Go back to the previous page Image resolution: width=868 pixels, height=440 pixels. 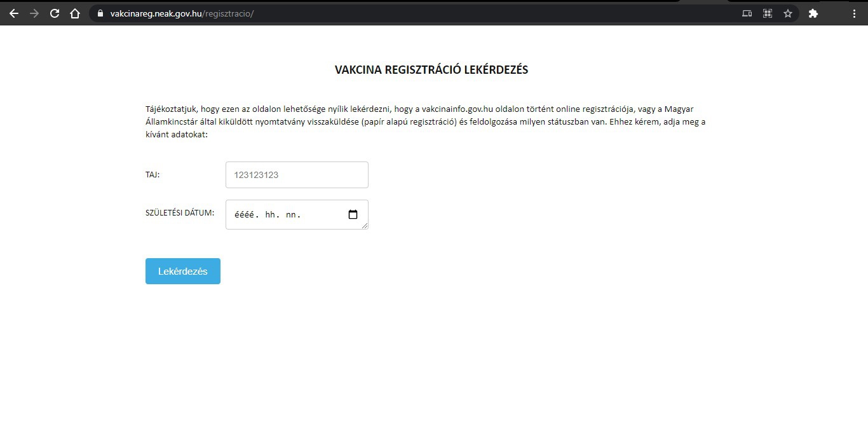point(14,13)
